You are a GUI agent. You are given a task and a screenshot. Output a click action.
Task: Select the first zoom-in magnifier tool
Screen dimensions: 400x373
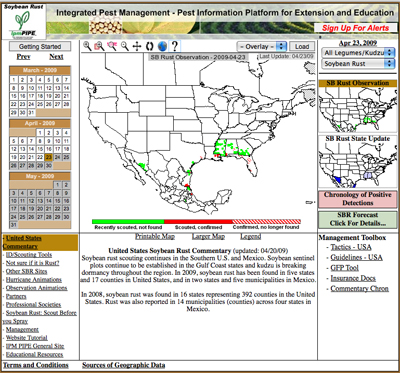(x=87, y=46)
